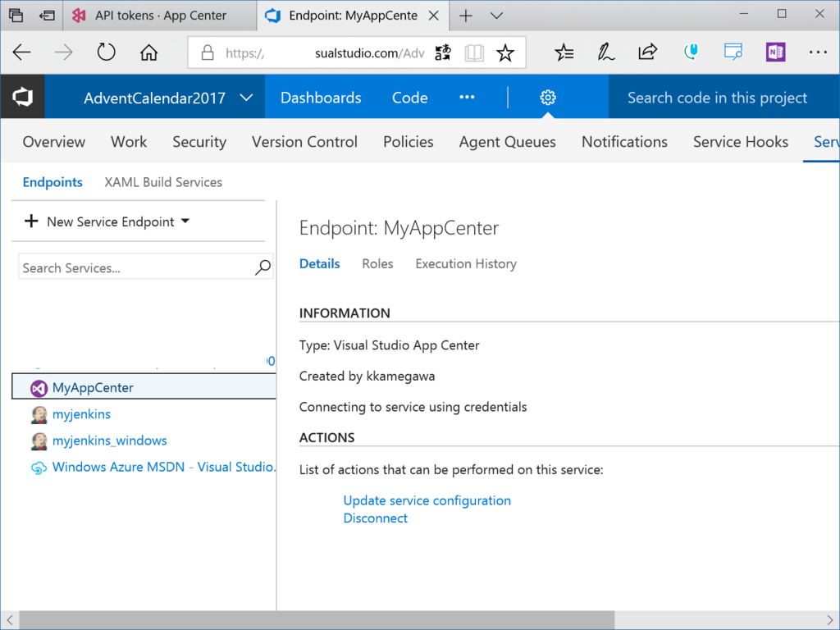This screenshot has width=840, height=630.
Task: Click the horizontal scrollbar thumb
Action: tap(317, 620)
